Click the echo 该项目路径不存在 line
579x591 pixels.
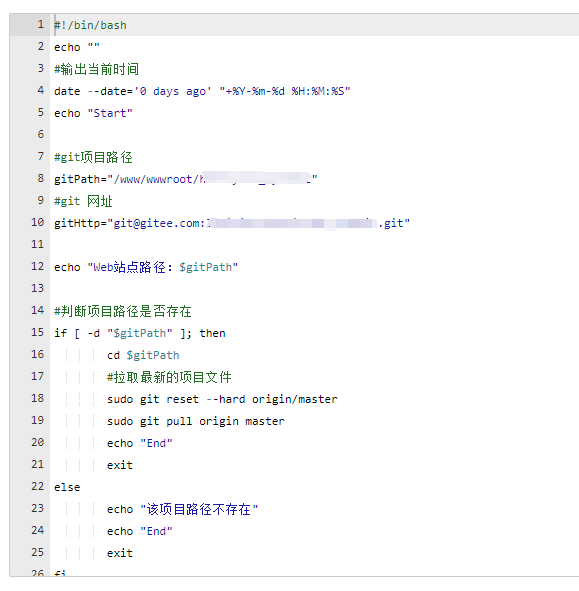pos(182,509)
